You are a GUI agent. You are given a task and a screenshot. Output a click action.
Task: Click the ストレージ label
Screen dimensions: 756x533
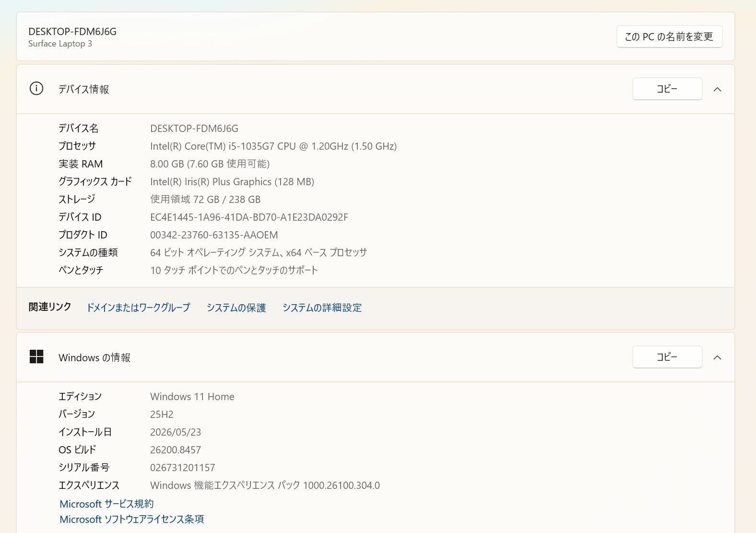(x=77, y=199)
